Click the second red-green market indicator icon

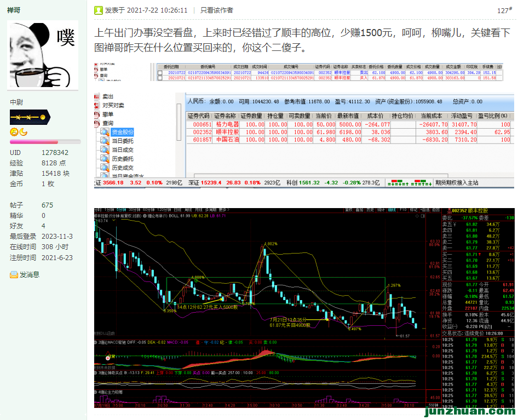point(421,183)
